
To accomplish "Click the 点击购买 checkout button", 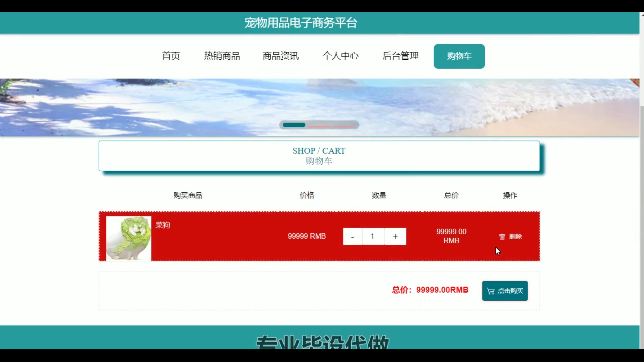I will [505, 291].
